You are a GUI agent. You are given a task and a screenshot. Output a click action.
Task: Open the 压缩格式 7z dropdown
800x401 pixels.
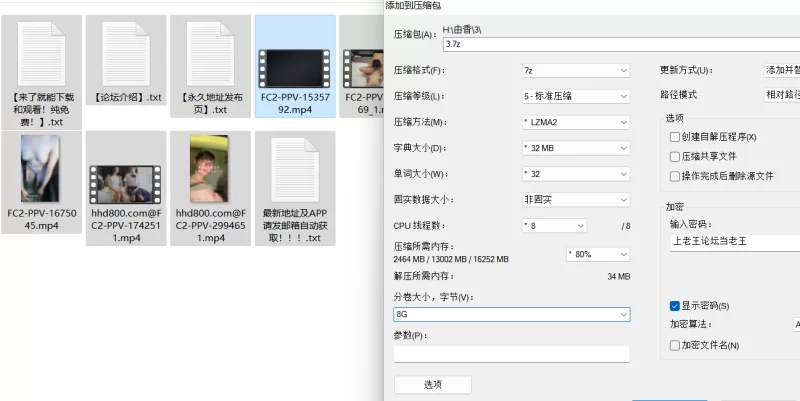[x=574, y=71]
